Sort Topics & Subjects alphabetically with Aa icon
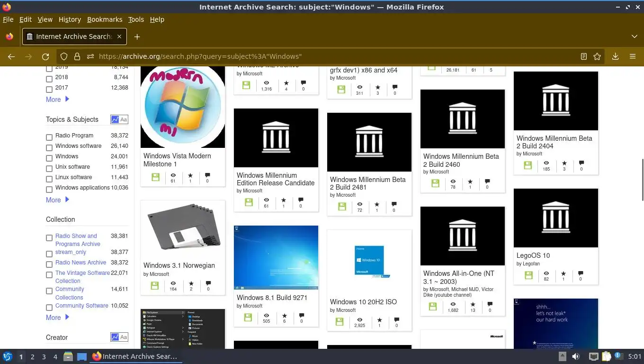This screenshot has width=644, height=364. pyautogui.click(x=124, y=119)
